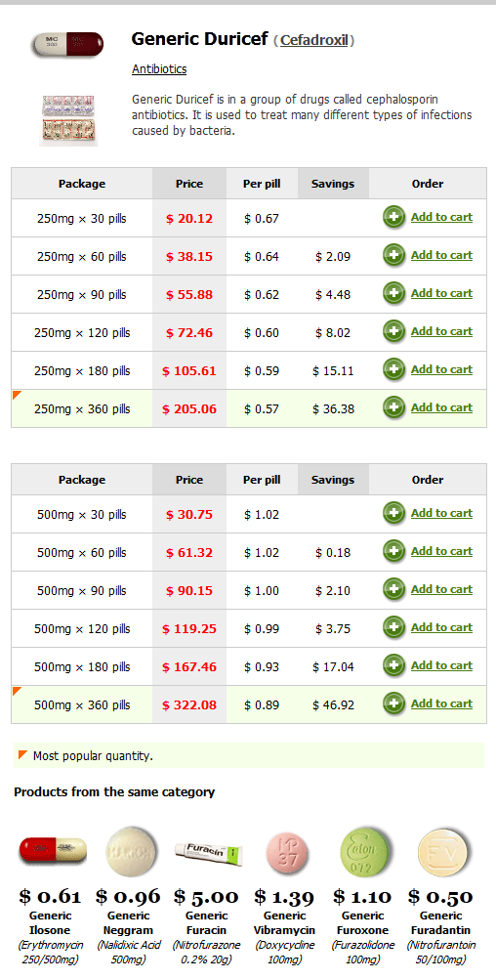Screen dimensions: 496x980
Task: Click green plus icon for 500mg × 360 pills
Action: (x=393, y=704)
